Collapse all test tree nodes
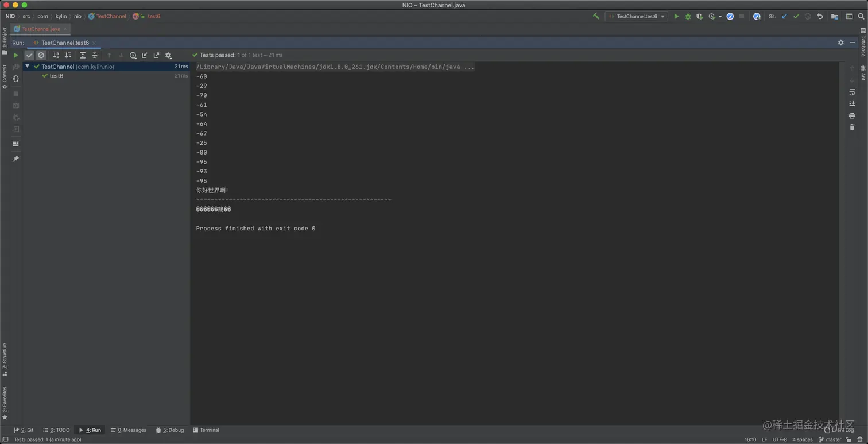The image size is (868, 444). (x=95, y=55)
